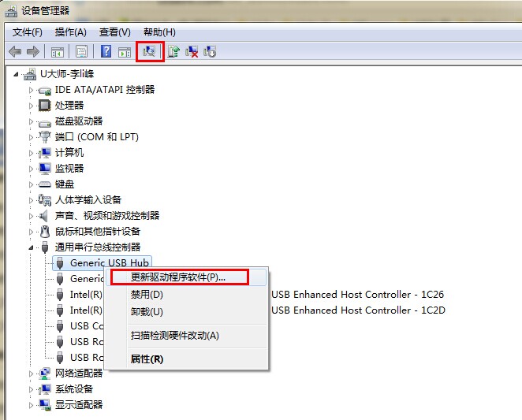Screen dimensions: 522x420
Task: Click the 端口 (COM 和 LPT) port icon
Action: click(x=45, y=137)
